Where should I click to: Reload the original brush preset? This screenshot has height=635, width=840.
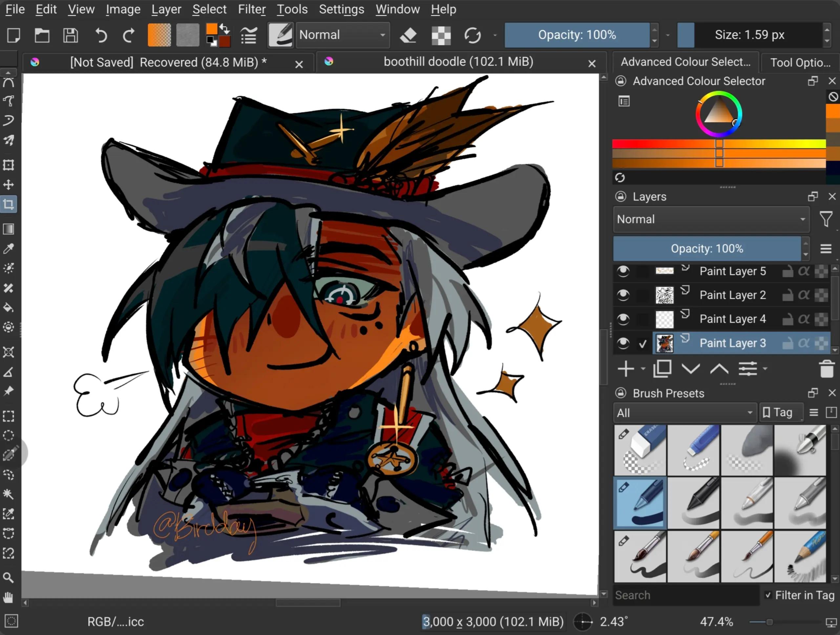(x=472, y=35)
